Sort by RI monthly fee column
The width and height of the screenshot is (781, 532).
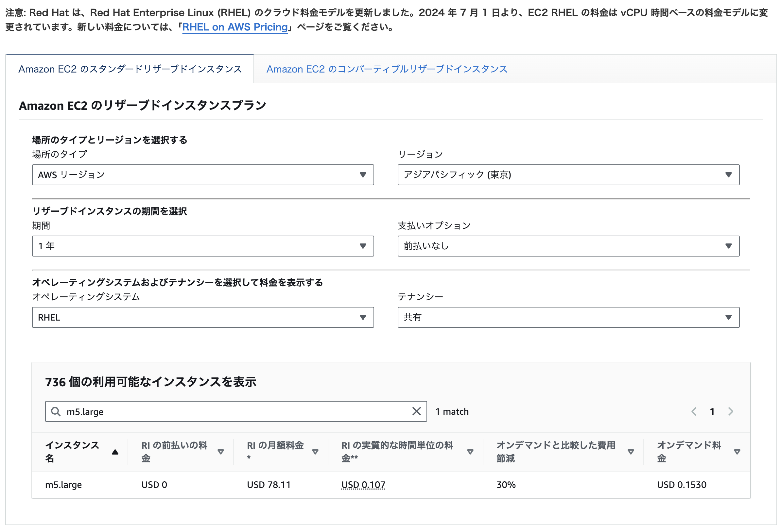coord(315,452)
